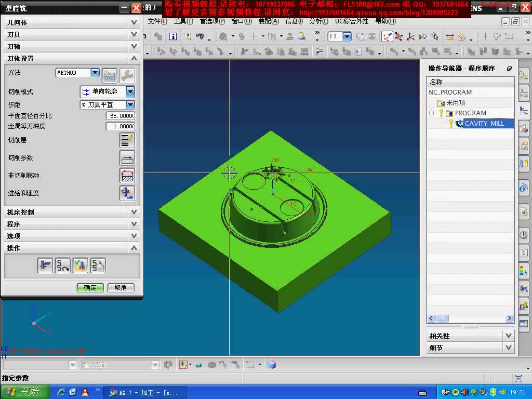Screen dimensions: 532x399
Task: Click the 名称 column header
Action: coord(470,82)
